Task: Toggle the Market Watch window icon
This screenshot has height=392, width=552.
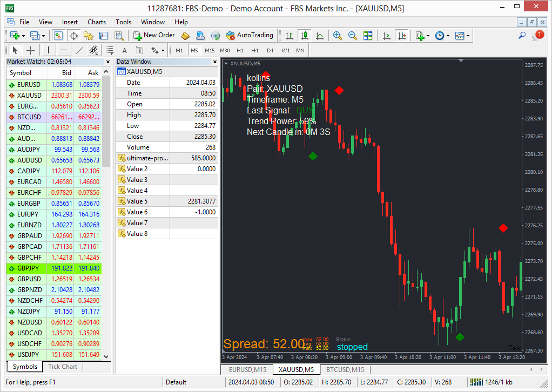Action: point(58,36)
